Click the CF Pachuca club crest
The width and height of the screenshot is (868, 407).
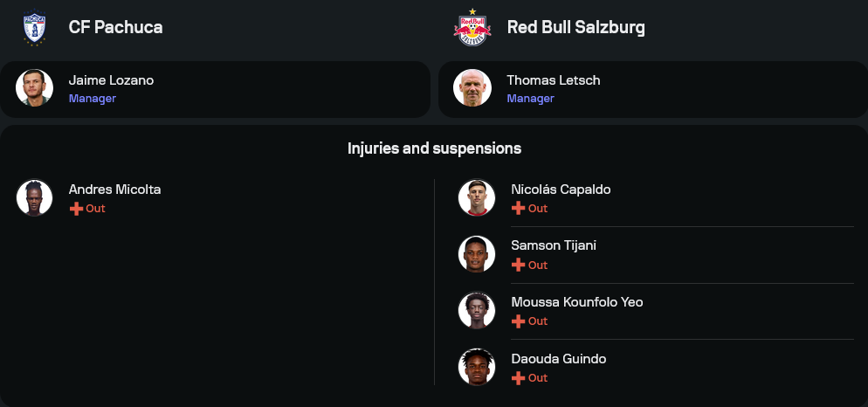click(34, 27)
